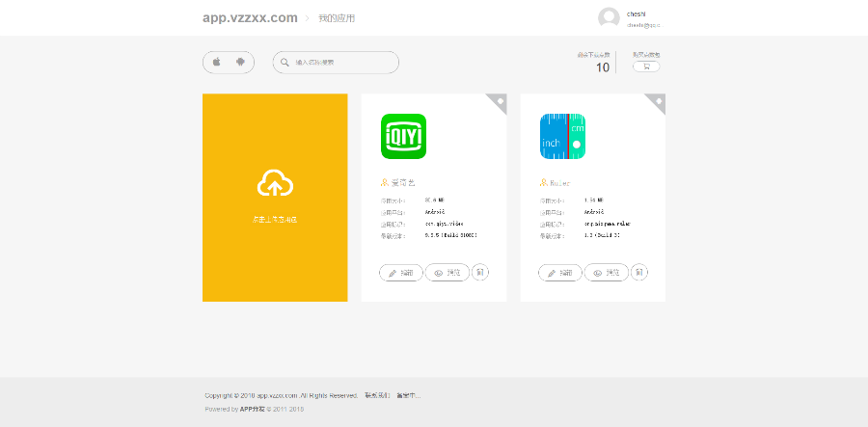Viewport: 868px width, 427px height.
Task: Preview the iQIYI app
Action: tap(448, 273)
